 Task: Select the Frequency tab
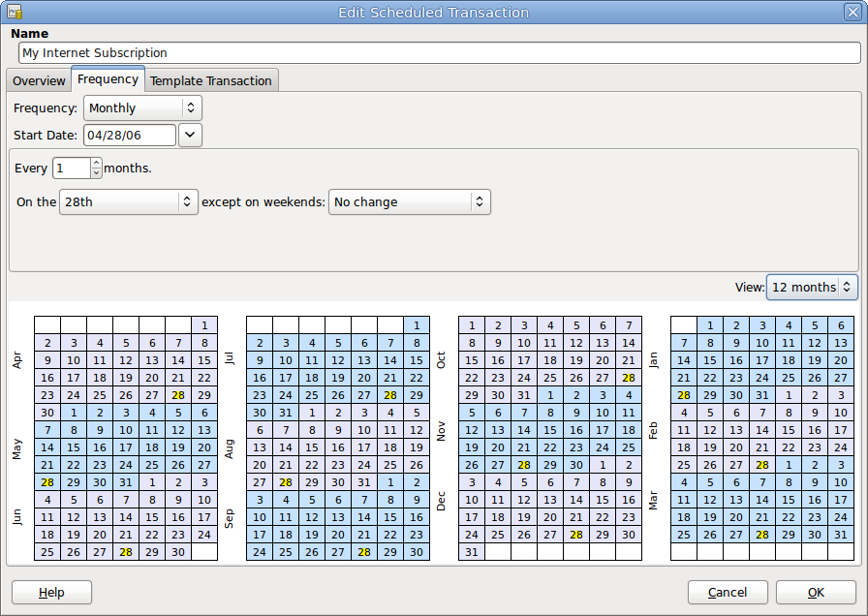[x=108, y=79]
